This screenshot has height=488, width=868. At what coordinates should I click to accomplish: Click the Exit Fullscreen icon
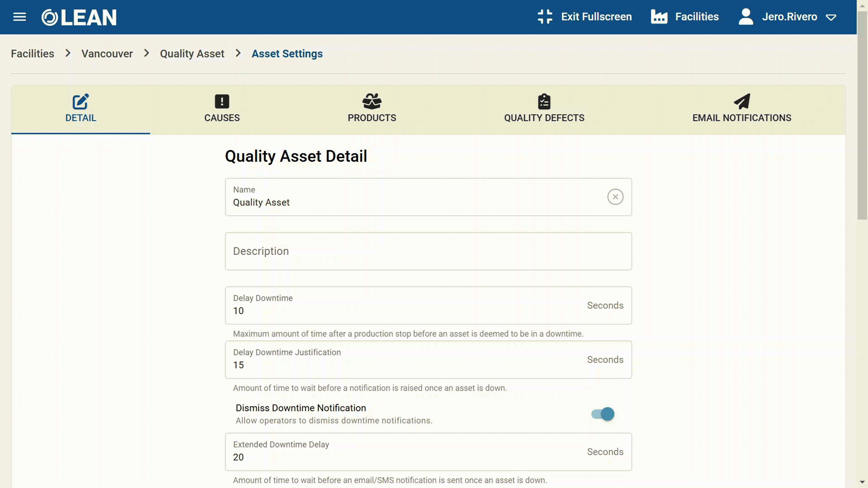pos(545,16)
